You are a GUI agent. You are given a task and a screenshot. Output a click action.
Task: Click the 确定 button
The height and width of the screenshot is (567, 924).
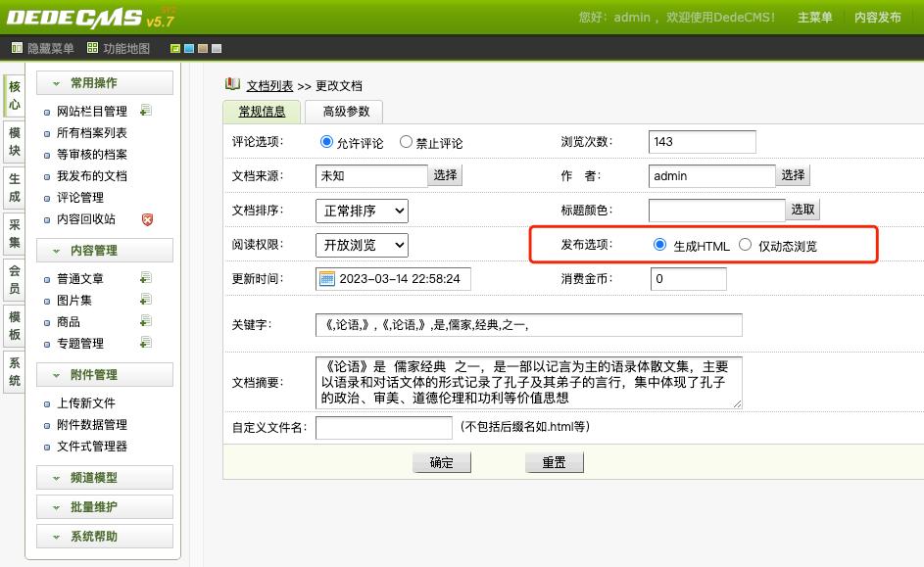point(441,462)
